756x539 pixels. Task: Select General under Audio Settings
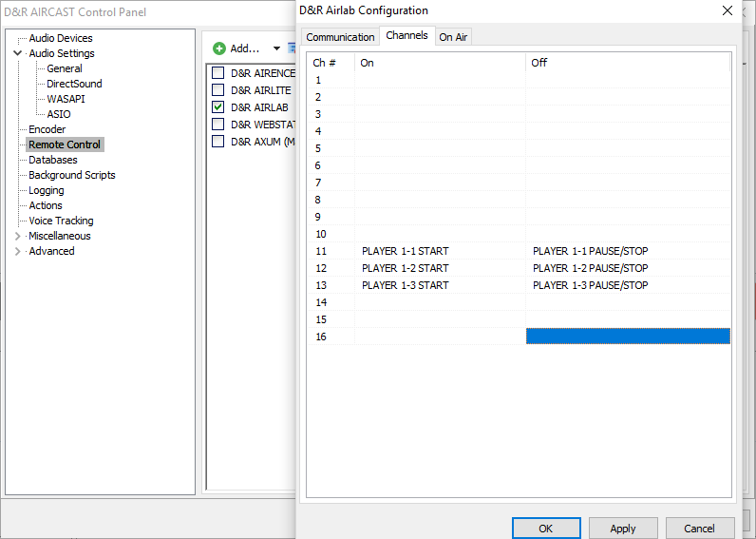(65, 68)
